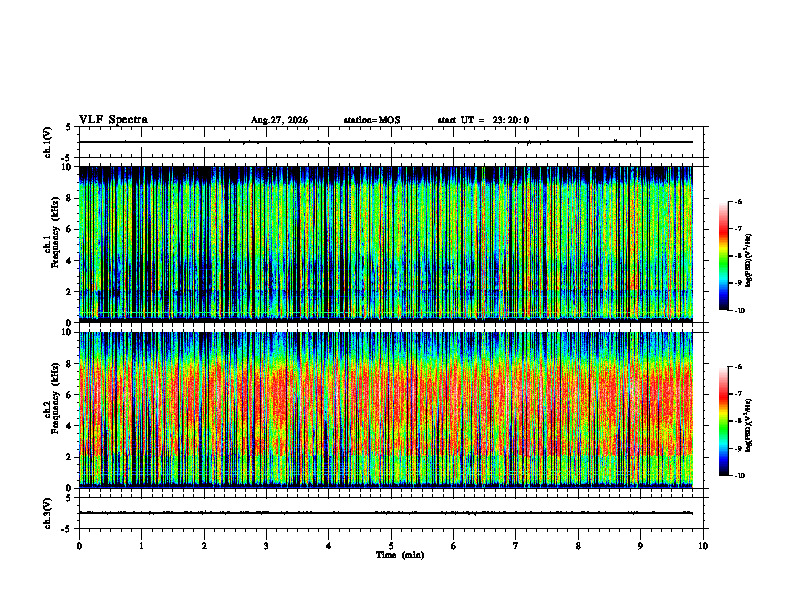
Task: Click the ch.1 Frequency (kHz) axis label
Action: tap(53, 244)
